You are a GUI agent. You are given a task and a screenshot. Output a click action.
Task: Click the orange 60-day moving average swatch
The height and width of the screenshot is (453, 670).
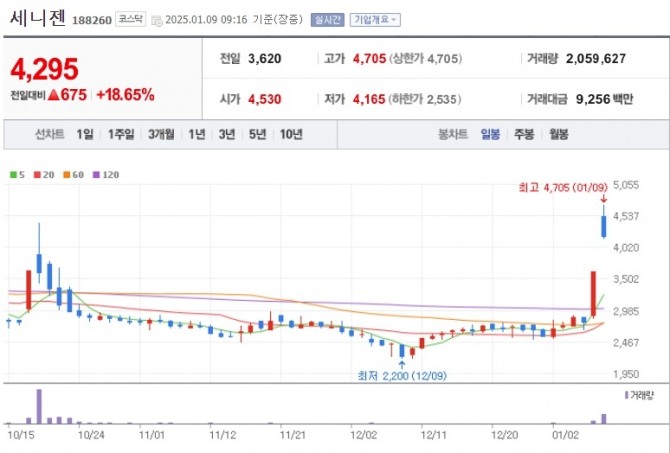click(67, 174)
